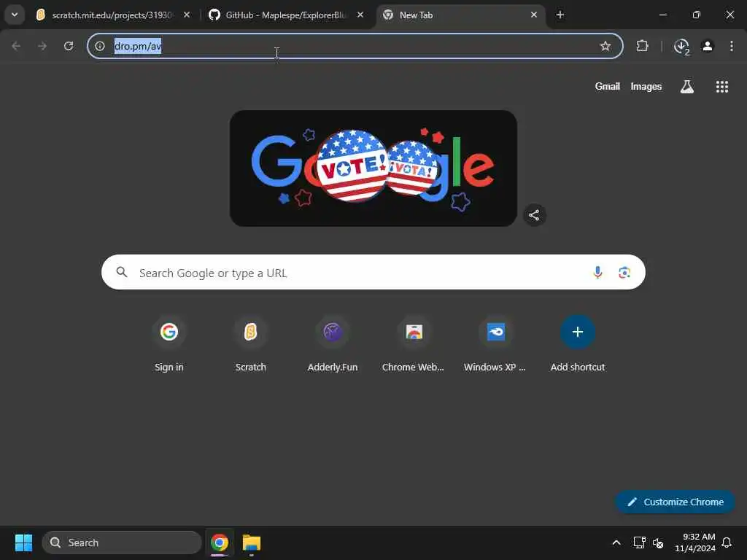Open the Windows Start menu
Image resolution: width=747 pixels, height=560 pixels.
[x=23, y=542]
